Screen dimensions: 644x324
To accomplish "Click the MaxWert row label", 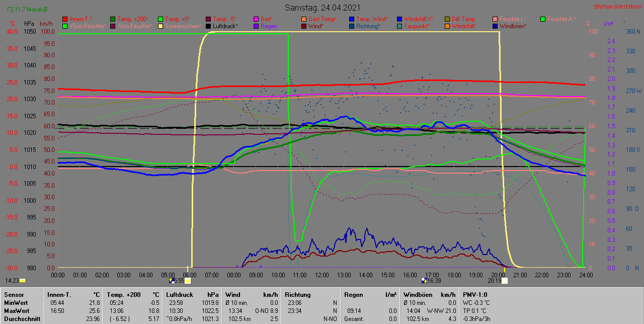I will point(17,311).
